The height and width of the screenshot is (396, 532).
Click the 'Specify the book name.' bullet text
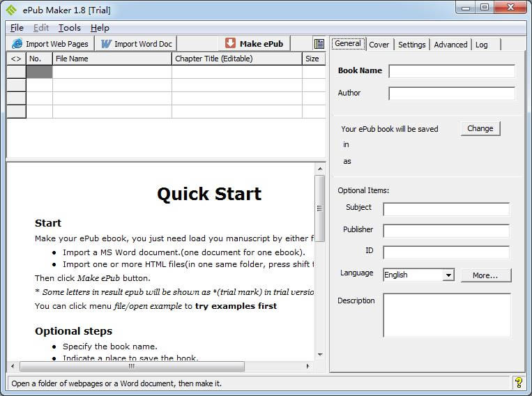point(110,346)
